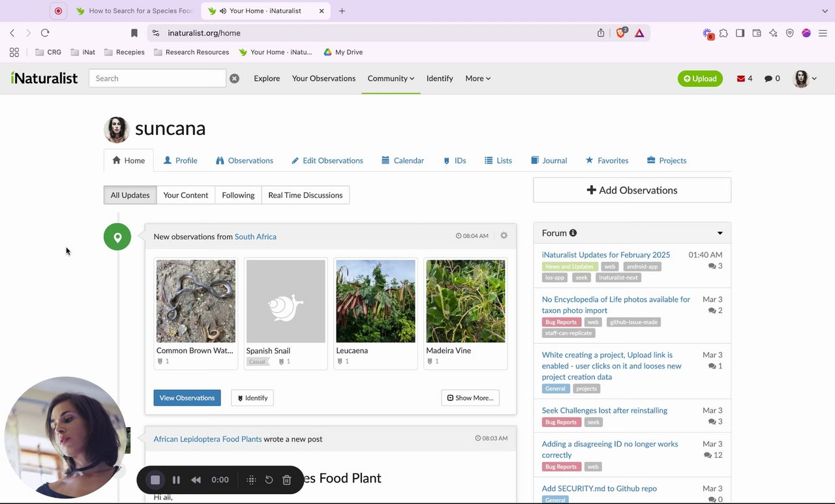Open the Journal tab
This screenshot has width=835, height=504.
click(549, 160)
